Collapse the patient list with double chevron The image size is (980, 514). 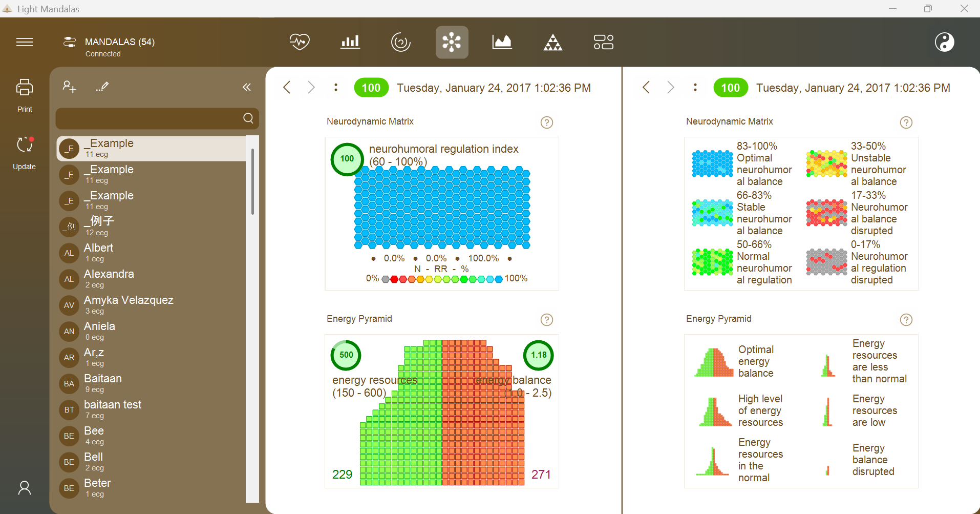247,87
